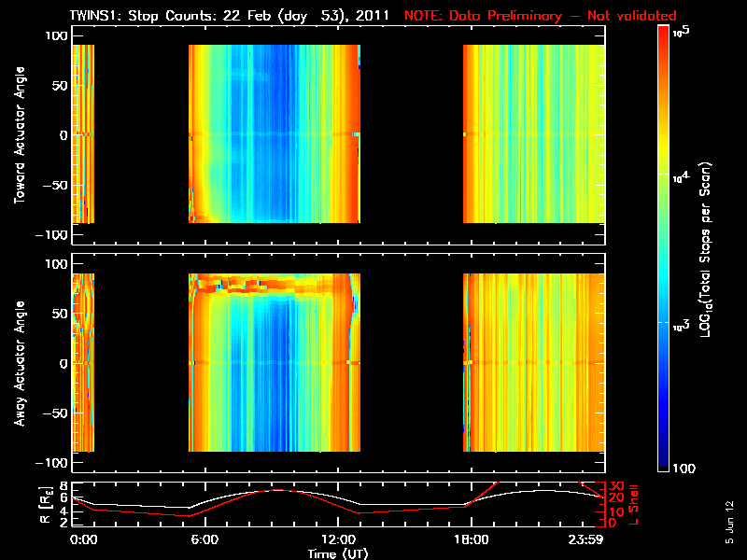Click the TWINS1 Stop Counts title
This screenshot has height=560, width=747.
click(229, 16)
